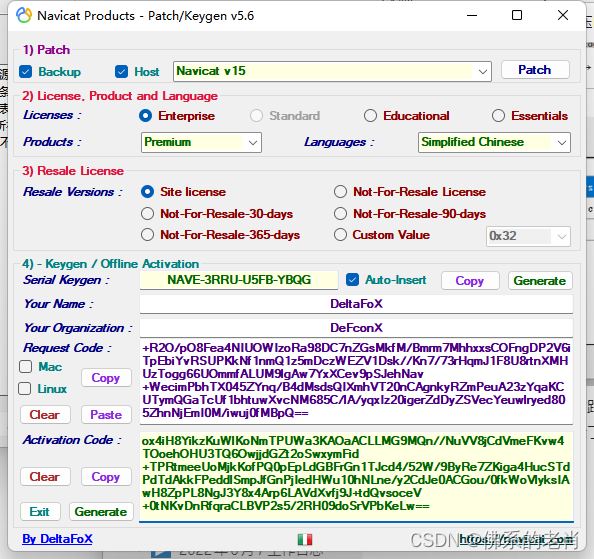Open the Languages dropdown showing Simplified Chinese
This screenshot has height=559, width=594.
point(494,142)
